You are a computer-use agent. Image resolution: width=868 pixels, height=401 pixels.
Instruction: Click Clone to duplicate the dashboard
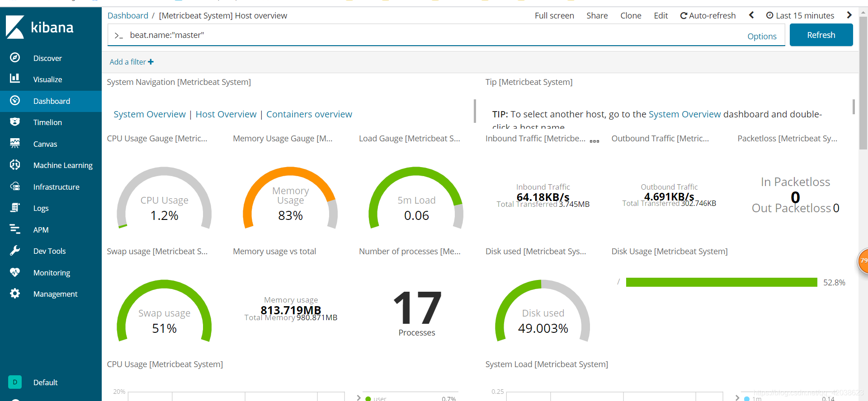631,16
